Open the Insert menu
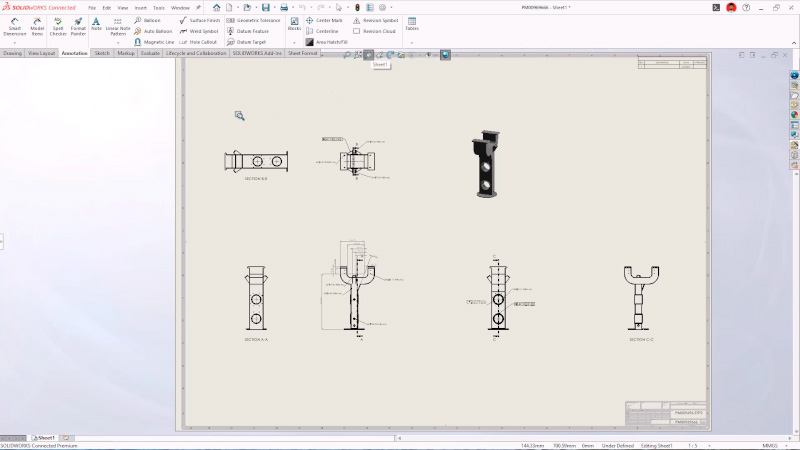 tap(141, 7)
